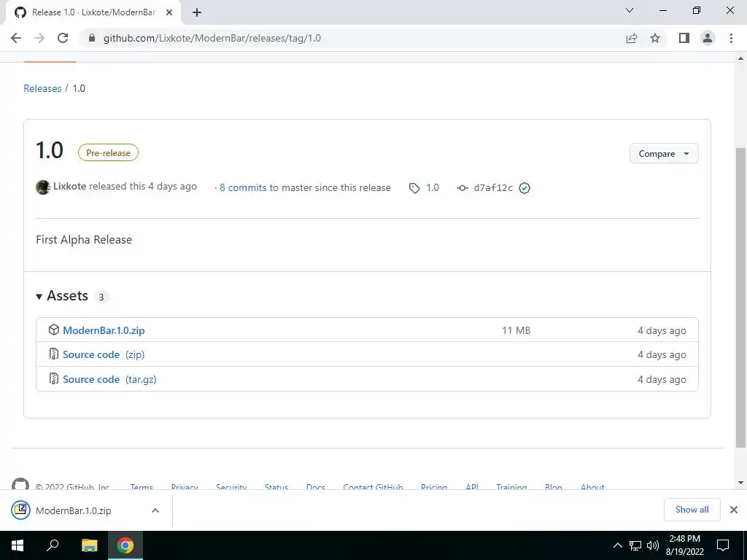Image resolution: width=747 pixels, height=560 pixels.
Task: Click the page vertical scrollbar thumb
Action: point(740,297)
